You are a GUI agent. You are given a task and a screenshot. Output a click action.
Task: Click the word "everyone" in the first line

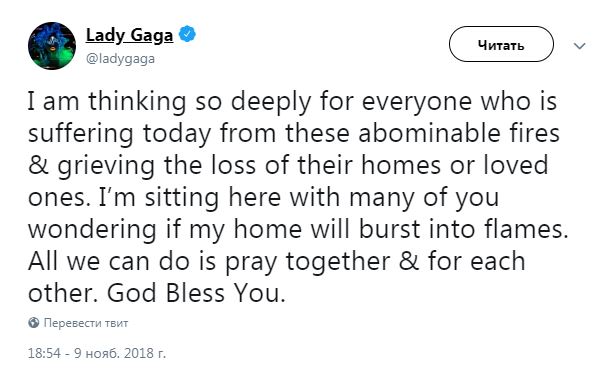pos(417,103)
